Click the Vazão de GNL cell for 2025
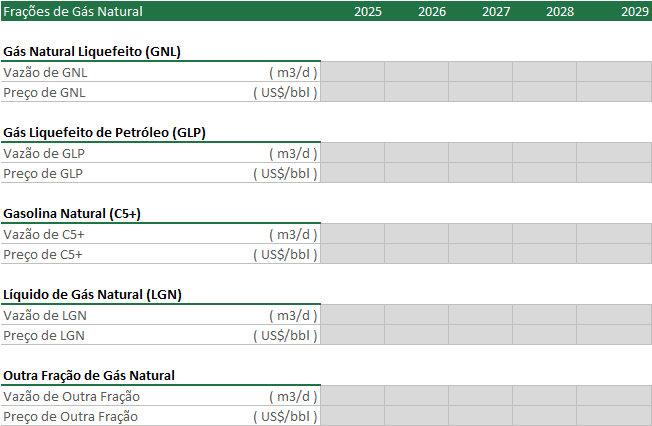The width and height of the screenshot is (652, 426). (352, 72)
